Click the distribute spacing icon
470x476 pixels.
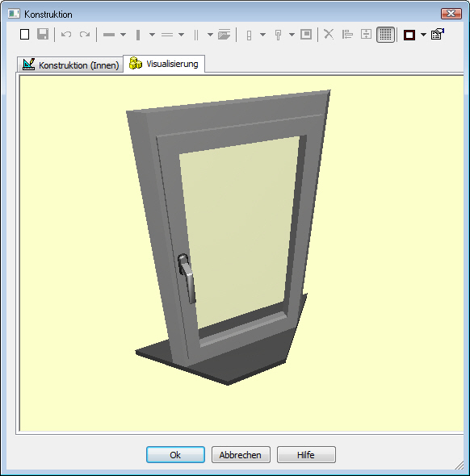[x=366, y=35]
